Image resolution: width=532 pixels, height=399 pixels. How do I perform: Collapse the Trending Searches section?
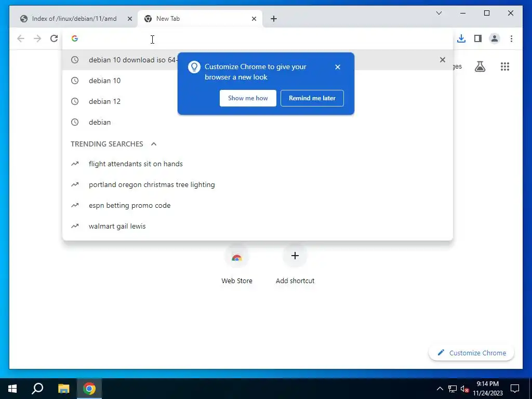point(154,144)
